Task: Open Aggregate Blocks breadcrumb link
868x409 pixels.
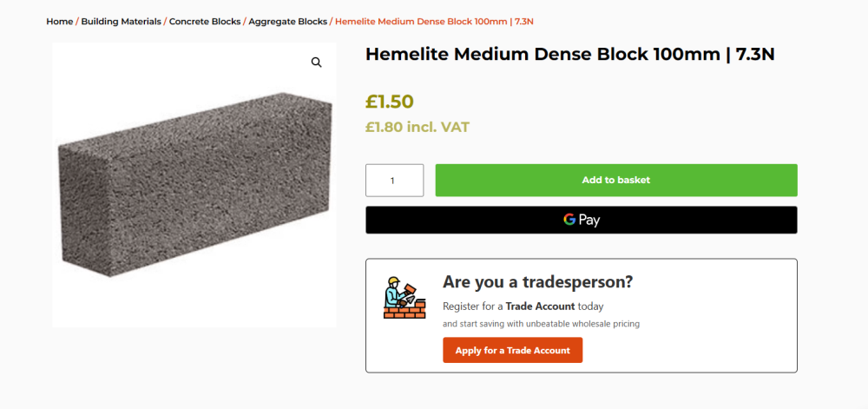Action: tap(287, 21)
